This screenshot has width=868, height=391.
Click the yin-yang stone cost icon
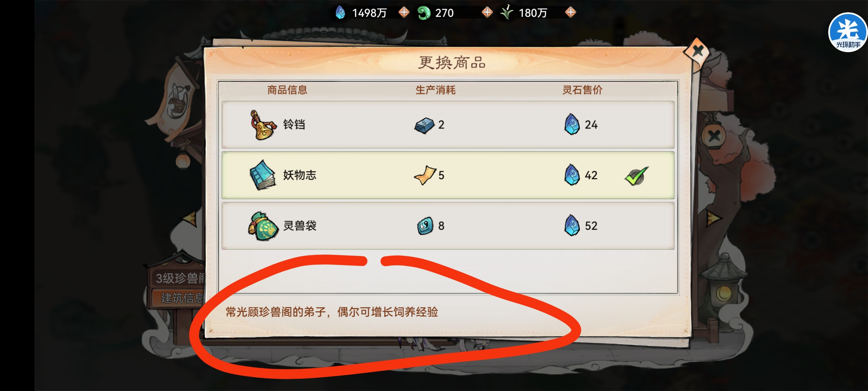point(425,226)
